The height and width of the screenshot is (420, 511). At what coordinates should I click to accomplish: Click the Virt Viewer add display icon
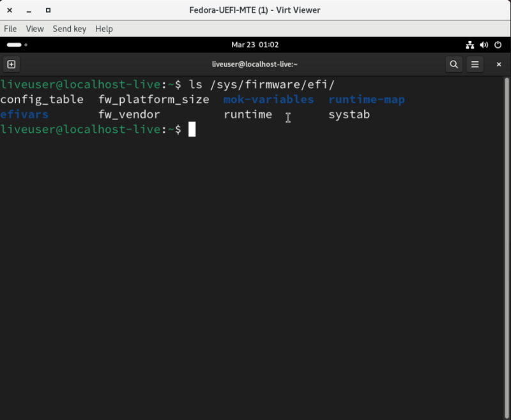click(11, 64)
